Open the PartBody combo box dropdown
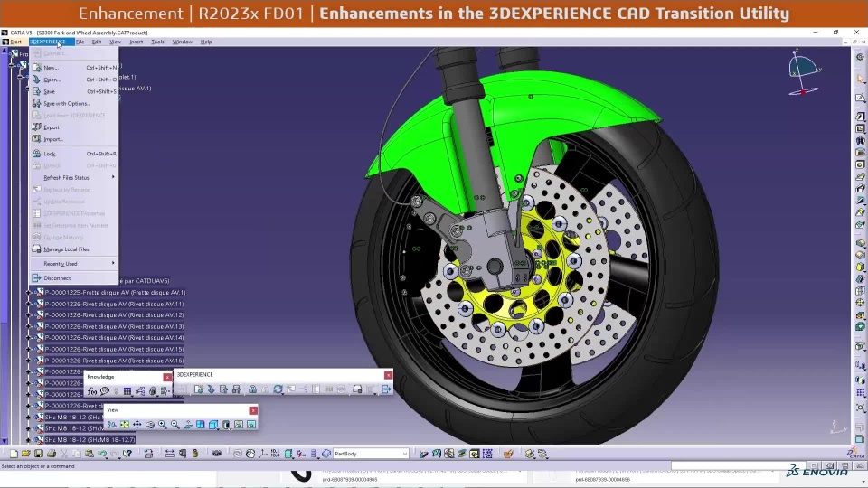 point(405,454)
